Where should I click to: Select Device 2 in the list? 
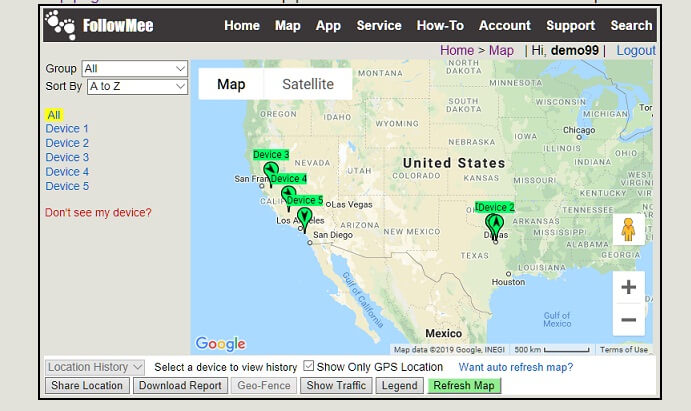67,143
